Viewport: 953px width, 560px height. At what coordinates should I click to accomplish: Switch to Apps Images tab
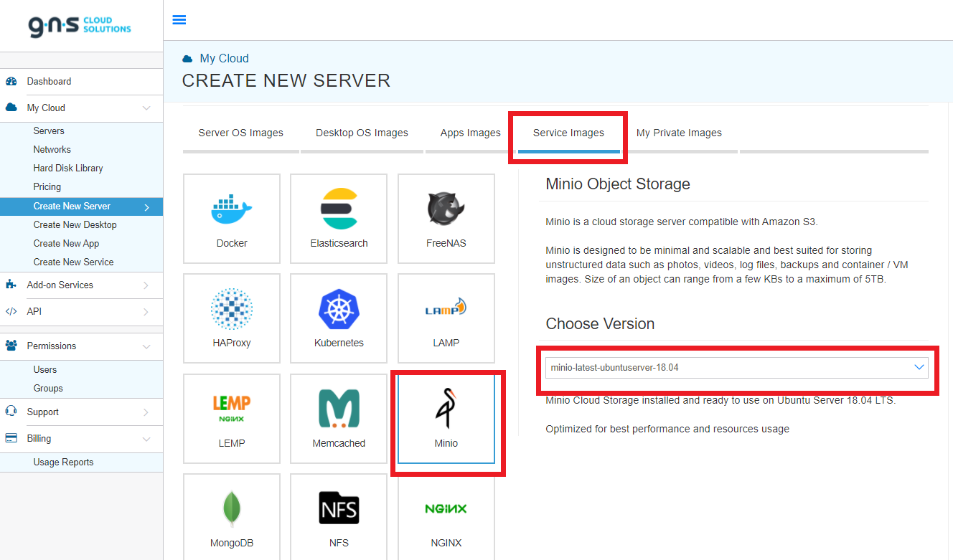click(471, 133)
